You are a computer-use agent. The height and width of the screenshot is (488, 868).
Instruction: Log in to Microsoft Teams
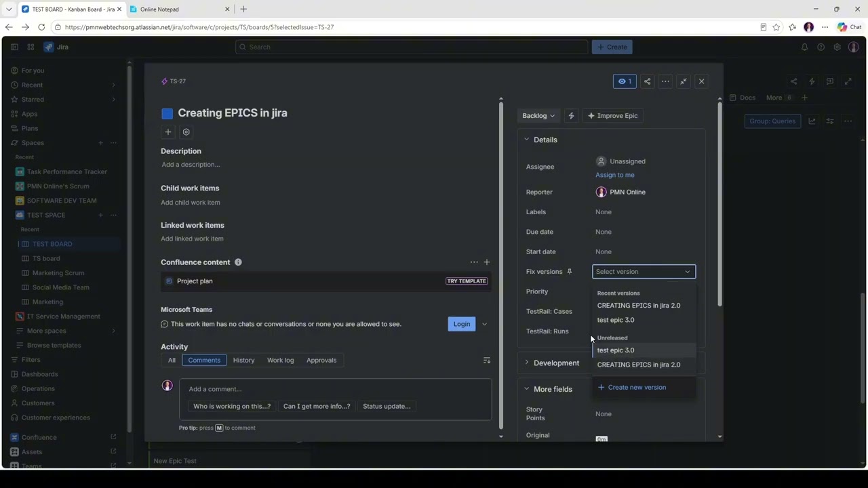point(462,324)
